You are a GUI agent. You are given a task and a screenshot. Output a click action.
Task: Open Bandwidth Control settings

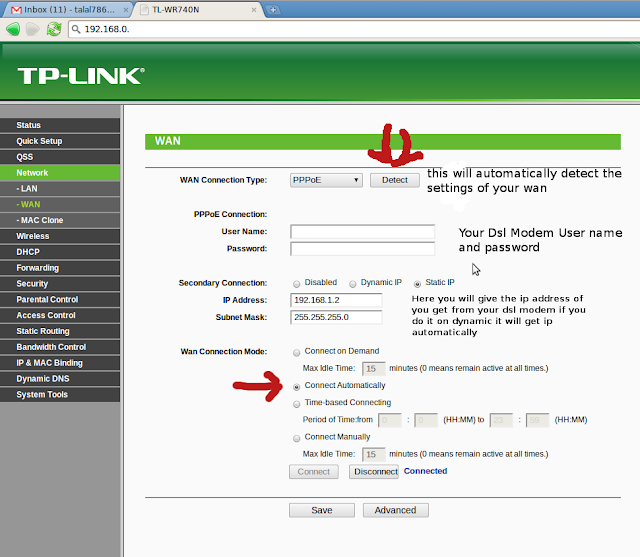click(x=60, y=347)
